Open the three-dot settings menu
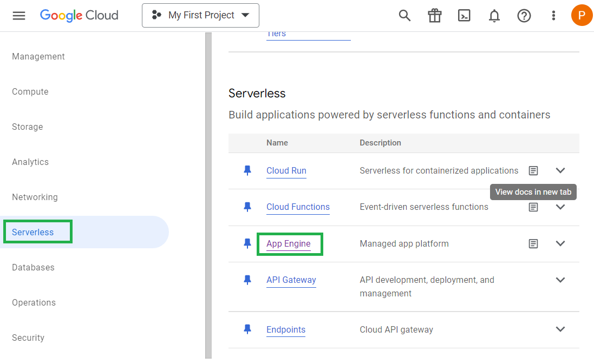Image resolution: width=594 pixels, height=364 pixels. [553, 16]
